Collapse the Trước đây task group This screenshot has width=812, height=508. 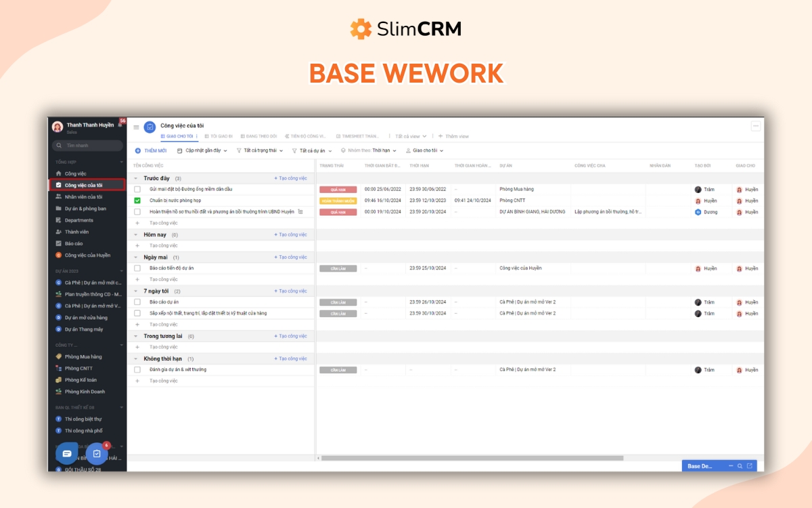coord(137,178)
